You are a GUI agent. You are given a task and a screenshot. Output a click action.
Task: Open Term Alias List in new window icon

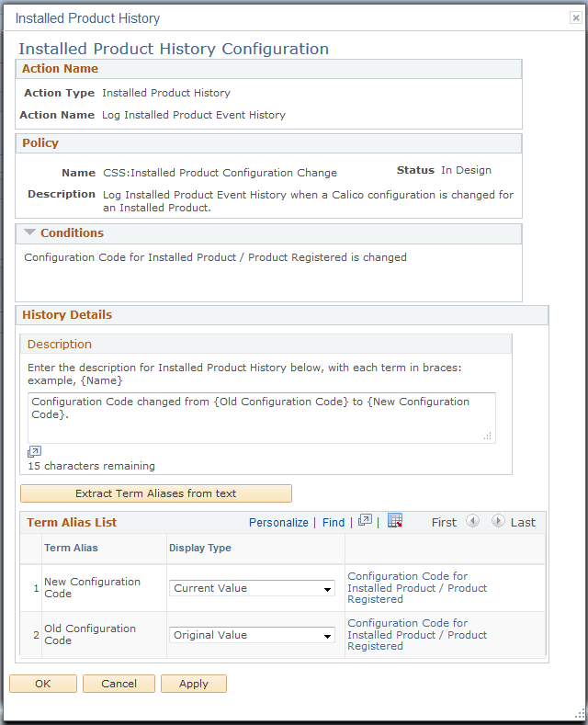(x=365, y=521)
